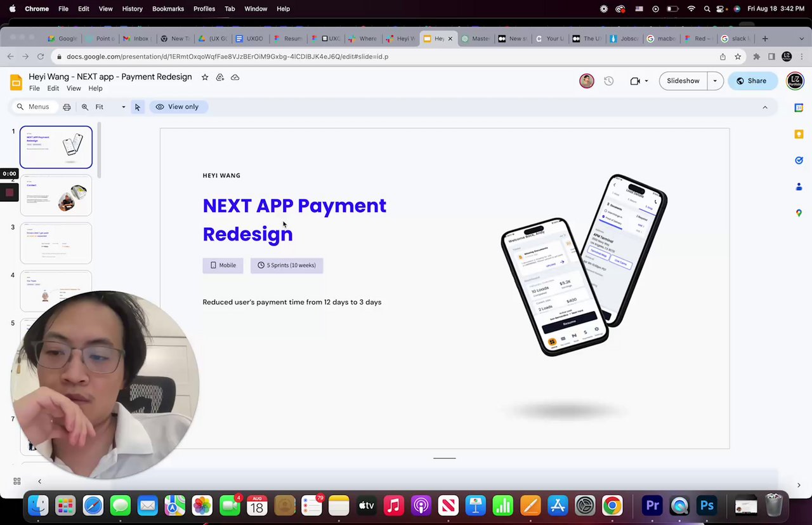Click the document title text
The height and width of the screenshot is (525, 812).
(x=110, y=77)
